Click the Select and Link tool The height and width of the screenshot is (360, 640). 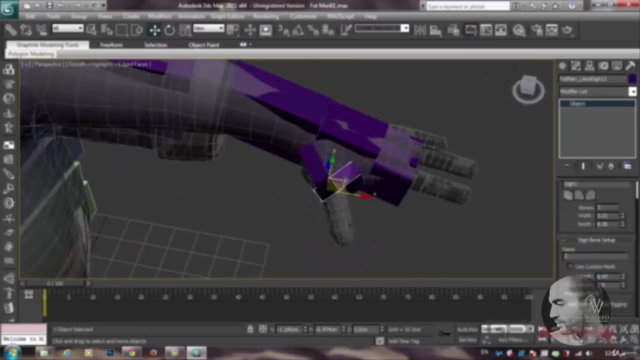click(11, 30)
